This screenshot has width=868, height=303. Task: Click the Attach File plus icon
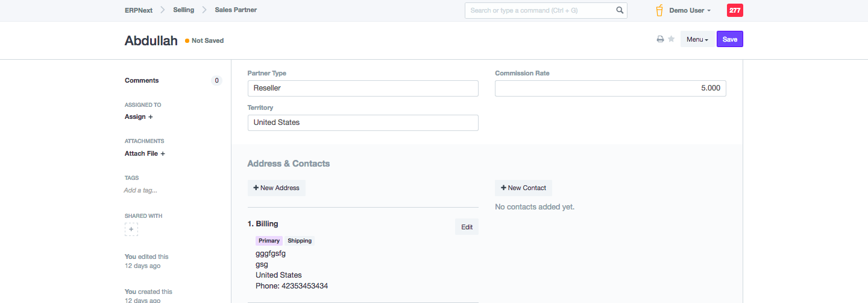coord(163,154)
